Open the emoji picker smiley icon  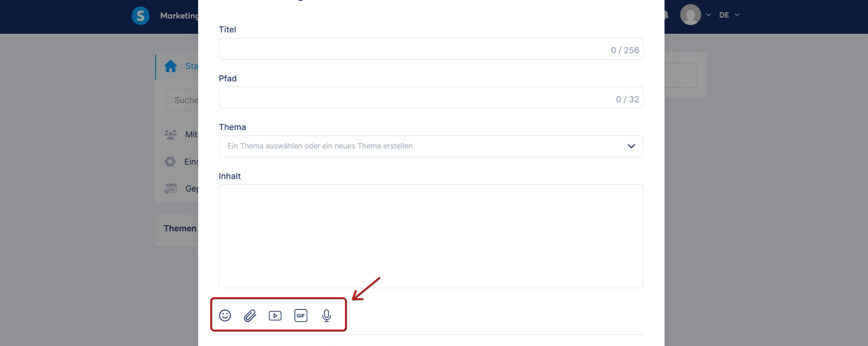point(225,315)
